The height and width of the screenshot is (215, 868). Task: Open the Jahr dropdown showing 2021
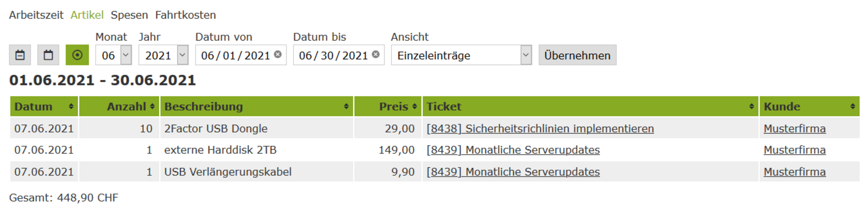[164, 55]
